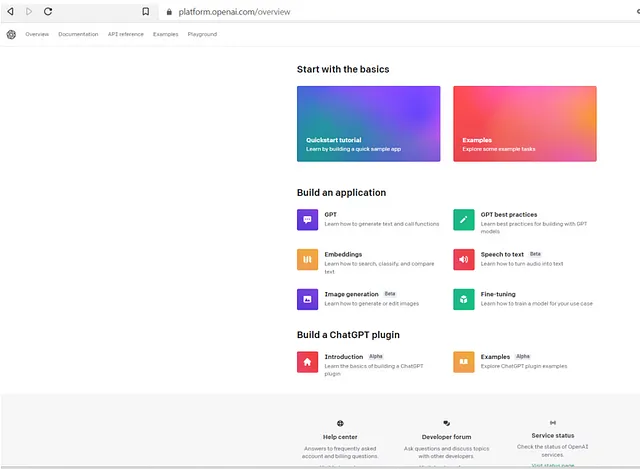
Task: Open the purple GPT chat icon
Action: click(x=307, y=220)
